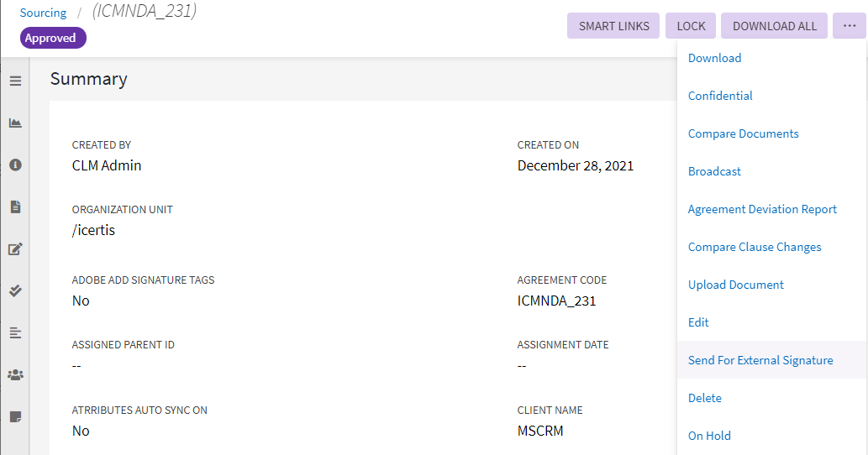This screenshot has height=455, width=868.
Task: Select the Broadcast menu option
Action: click(x=714, y=171)
